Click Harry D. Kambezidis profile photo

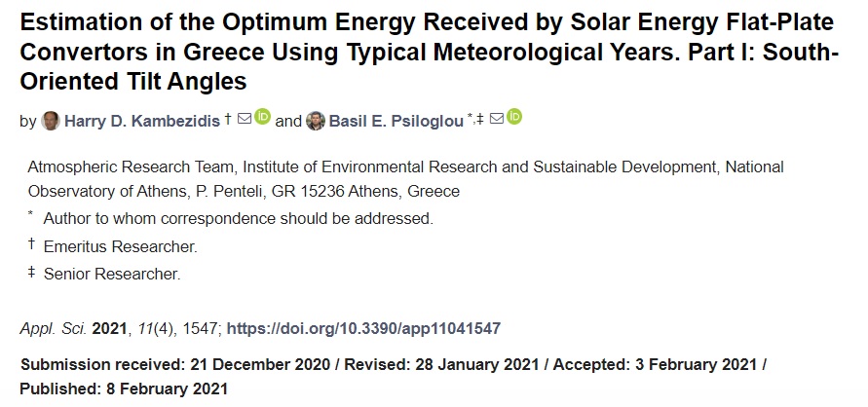(x=51, y=121)
